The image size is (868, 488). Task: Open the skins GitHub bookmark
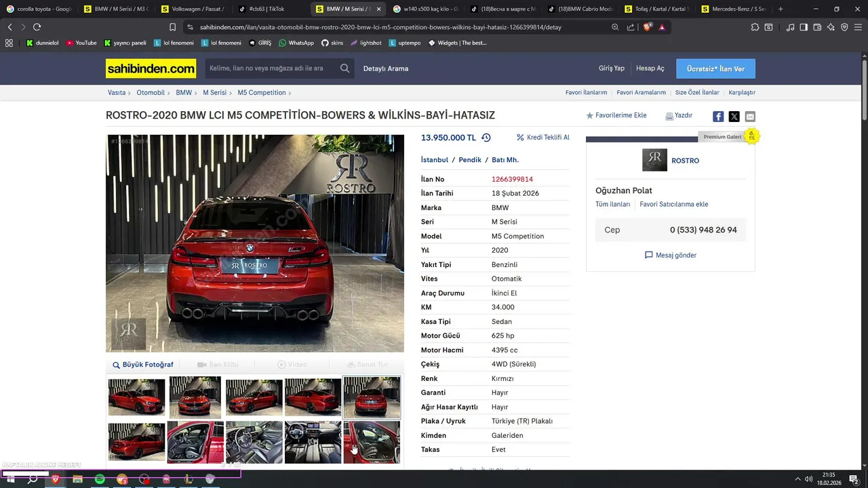332,43
